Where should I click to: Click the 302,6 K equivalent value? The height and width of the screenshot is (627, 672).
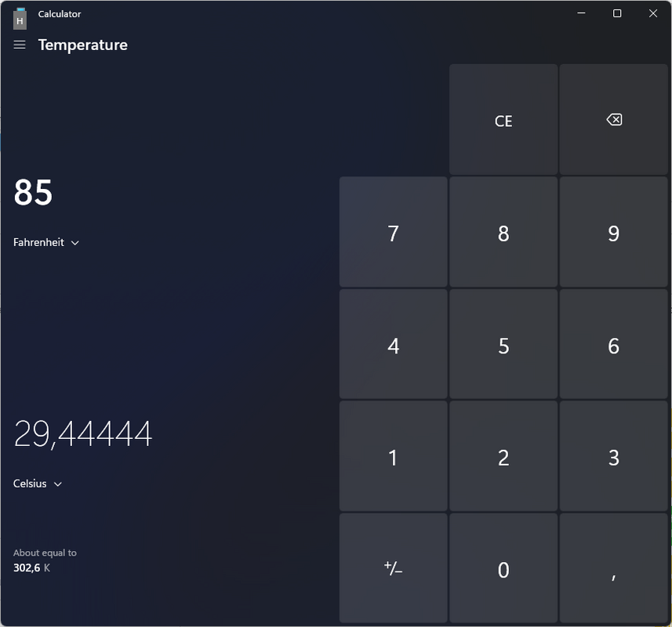click(x=31, y=568)
